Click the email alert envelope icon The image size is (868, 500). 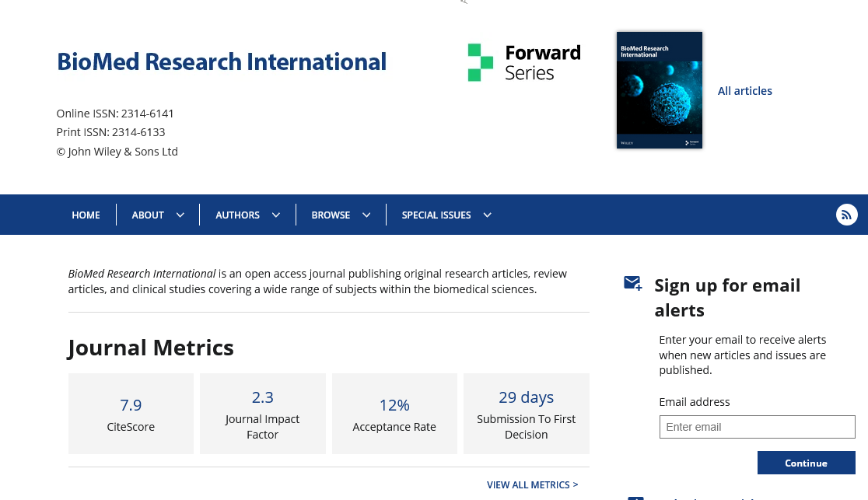(x=632, y=284)
